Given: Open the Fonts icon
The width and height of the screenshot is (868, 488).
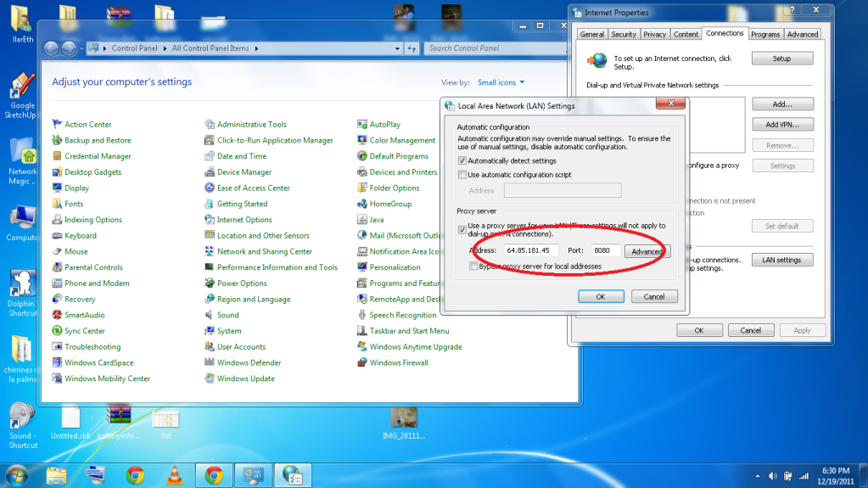Looking at the screenshot, I should click(57, 204).
